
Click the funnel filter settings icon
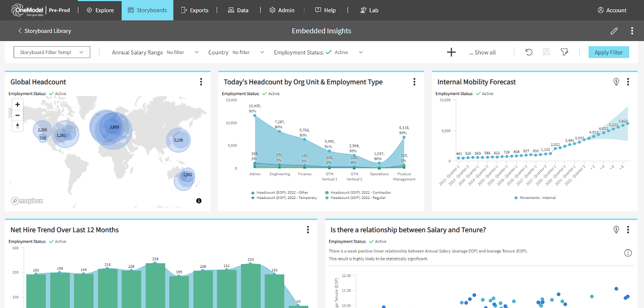[564, 52]
